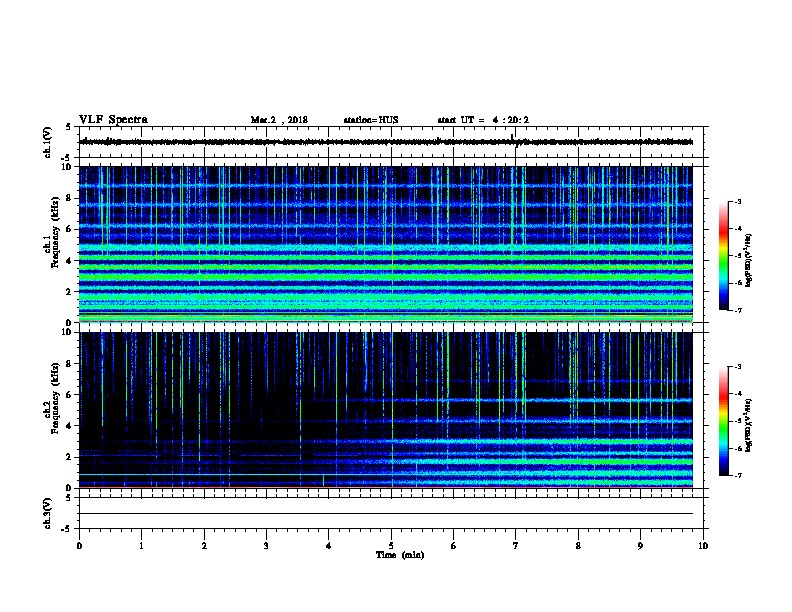Click the "VLF Spectra" plot title
792x612 pixels.
[x=113, y=120]
